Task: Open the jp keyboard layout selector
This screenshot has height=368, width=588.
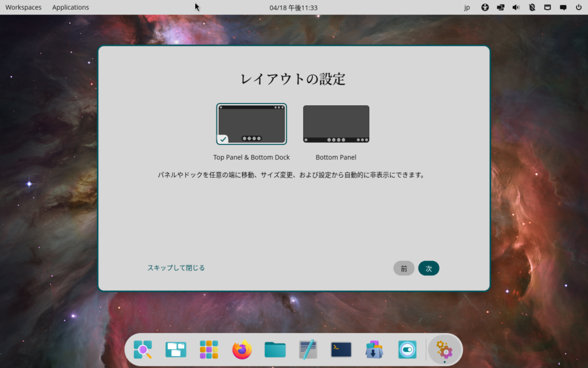Action: tap(467, 7)
